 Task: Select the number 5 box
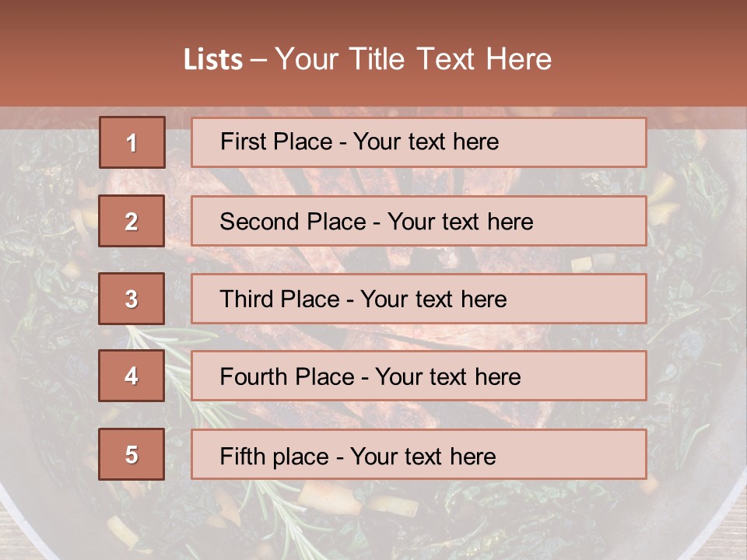[x=132, y=454]
